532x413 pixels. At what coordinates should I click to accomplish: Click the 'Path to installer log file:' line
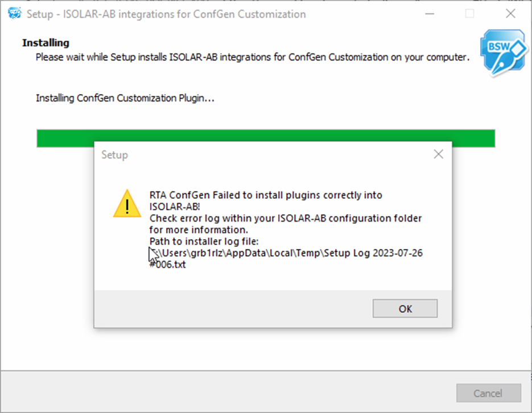tap(204, 242)
